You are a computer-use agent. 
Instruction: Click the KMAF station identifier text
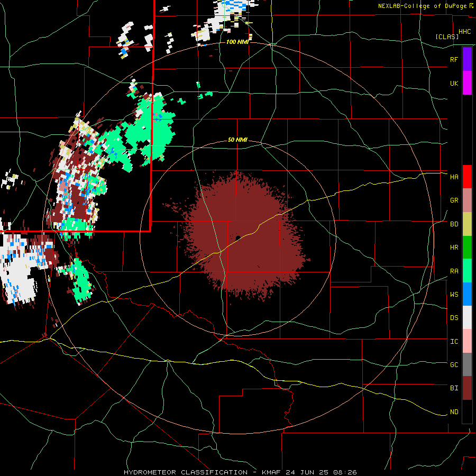point(270,472)
